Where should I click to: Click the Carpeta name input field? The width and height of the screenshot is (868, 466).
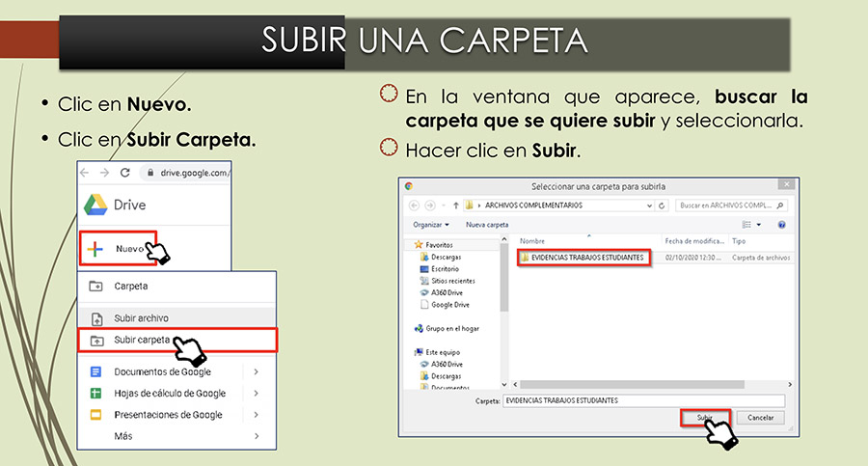[x=644, y=400]
